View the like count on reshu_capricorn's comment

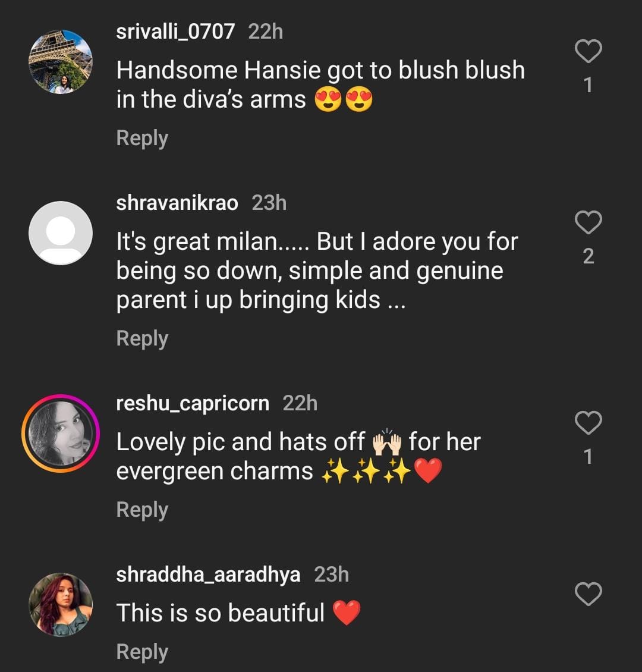click(x=588, y=457)
